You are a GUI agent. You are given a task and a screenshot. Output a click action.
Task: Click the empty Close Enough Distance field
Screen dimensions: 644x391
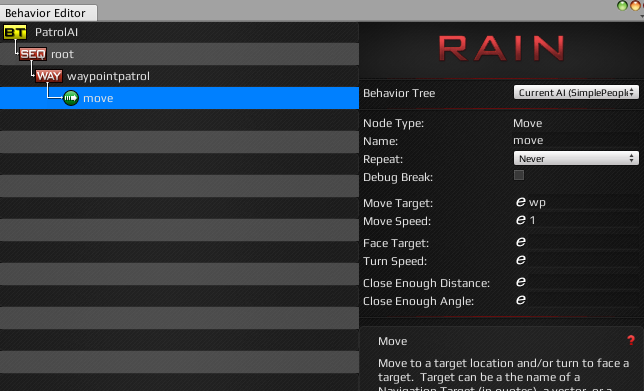[x=584, y=282]
